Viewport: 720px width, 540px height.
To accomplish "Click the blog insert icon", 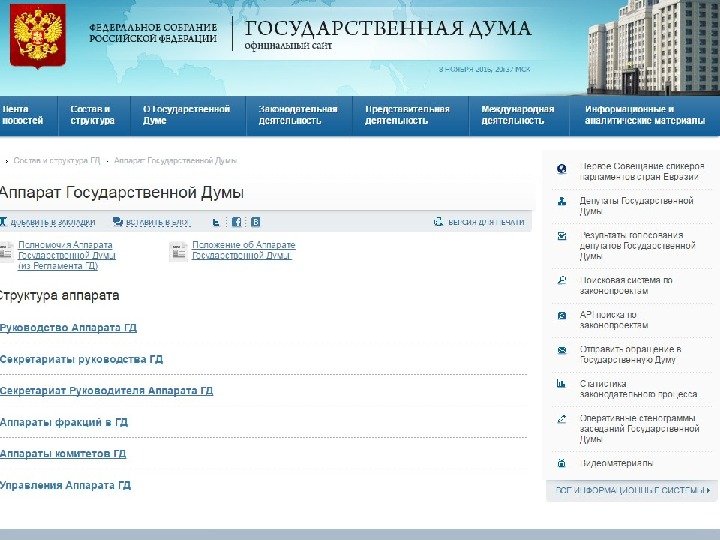I will (x=118, y=222).
